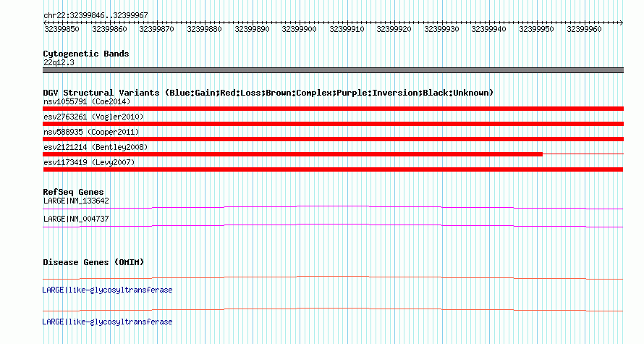Click the gray 22q12.3 cytogenetic band bar
644x344 pixels.
coord(333,70)
